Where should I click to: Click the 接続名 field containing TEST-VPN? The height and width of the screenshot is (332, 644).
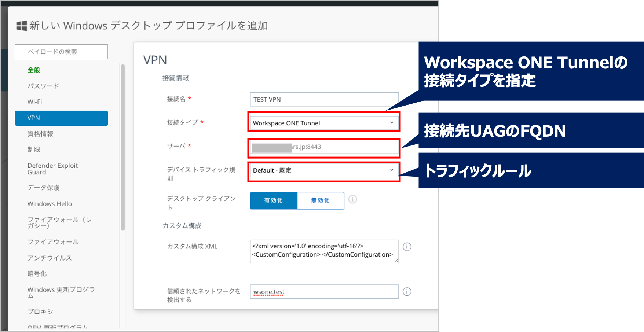point(324,100)
